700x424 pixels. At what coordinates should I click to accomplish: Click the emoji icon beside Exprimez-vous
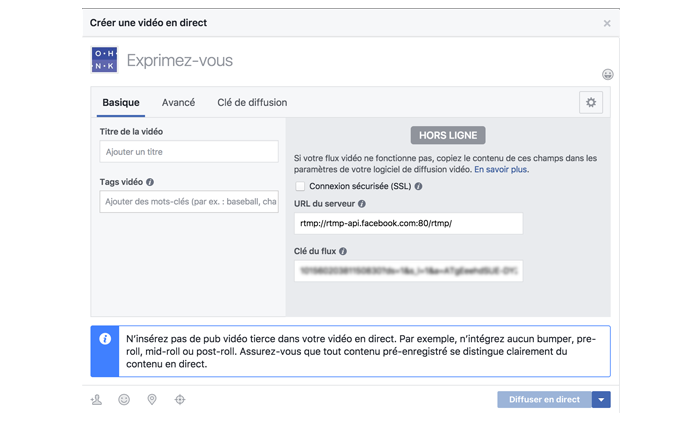click(607, 75)
